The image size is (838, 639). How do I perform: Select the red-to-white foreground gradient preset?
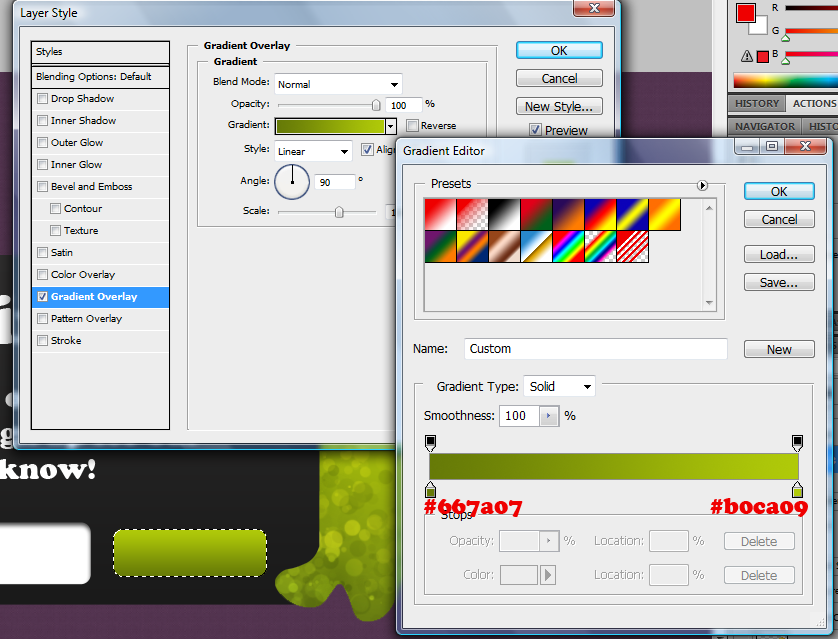440,215
